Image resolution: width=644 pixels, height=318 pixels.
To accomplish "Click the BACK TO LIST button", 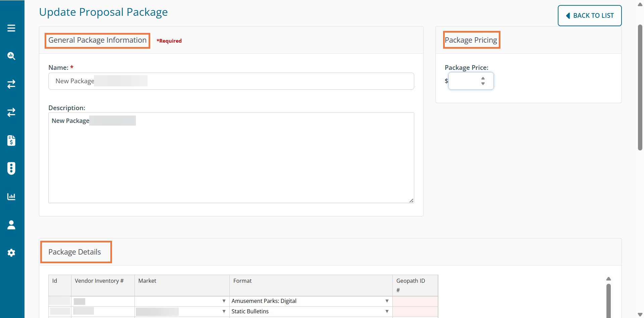I will pyautogui.click(x=589, y=15).
